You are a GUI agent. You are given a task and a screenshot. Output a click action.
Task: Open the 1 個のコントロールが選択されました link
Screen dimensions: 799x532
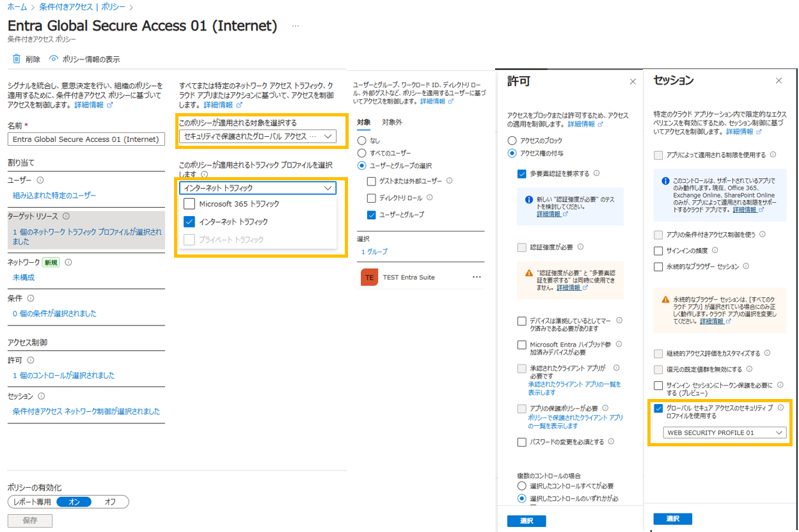coord(64,375)
